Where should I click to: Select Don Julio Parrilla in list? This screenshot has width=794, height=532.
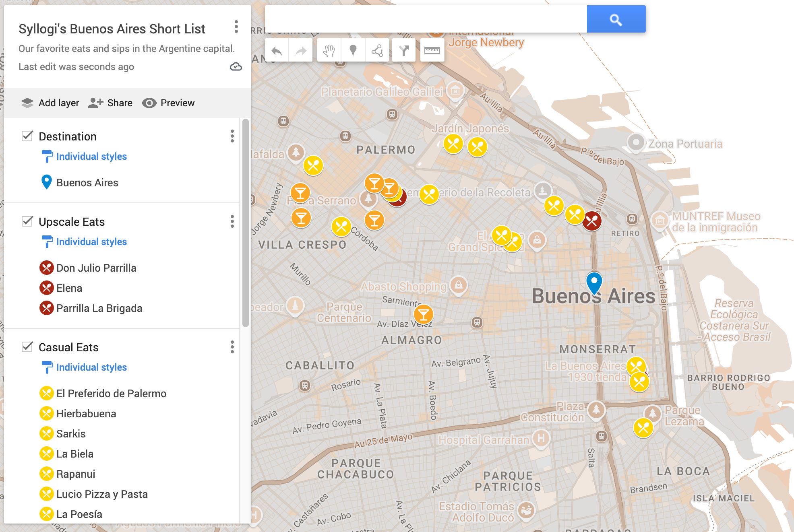point(96,268)
